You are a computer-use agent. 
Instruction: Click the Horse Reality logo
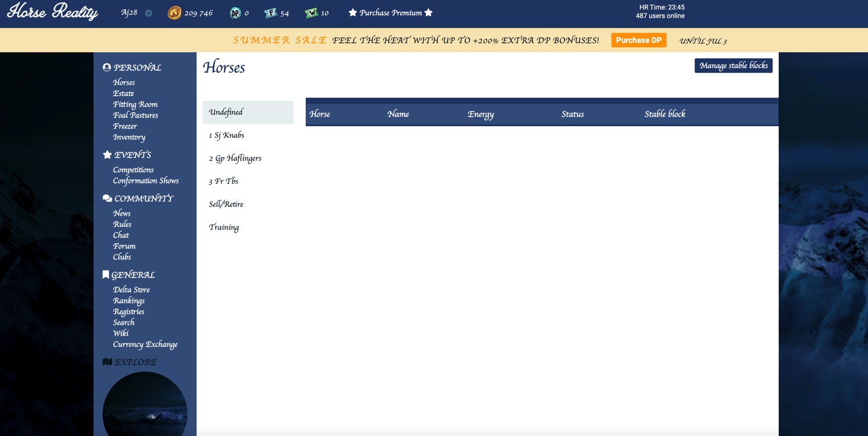click(53, 12)
